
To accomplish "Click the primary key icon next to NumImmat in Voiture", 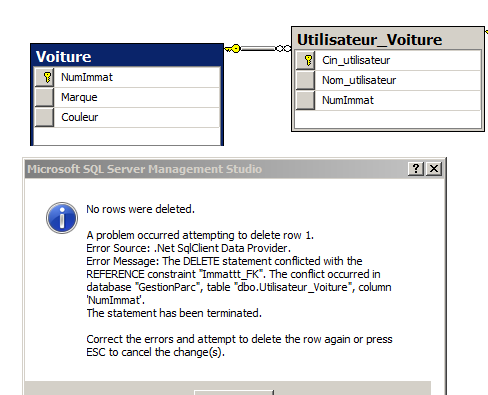I will click(x=47, y=77).
